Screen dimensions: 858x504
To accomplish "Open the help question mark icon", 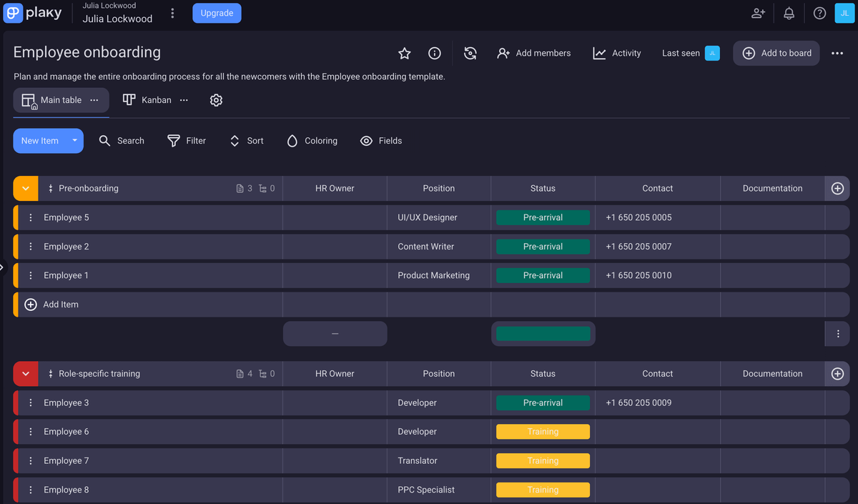I will point(819,14).
